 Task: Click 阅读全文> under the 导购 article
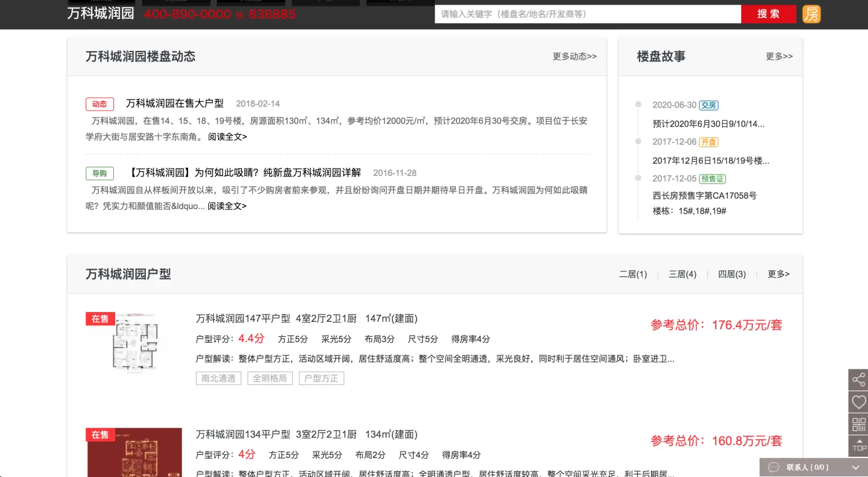tap(227, 206)
